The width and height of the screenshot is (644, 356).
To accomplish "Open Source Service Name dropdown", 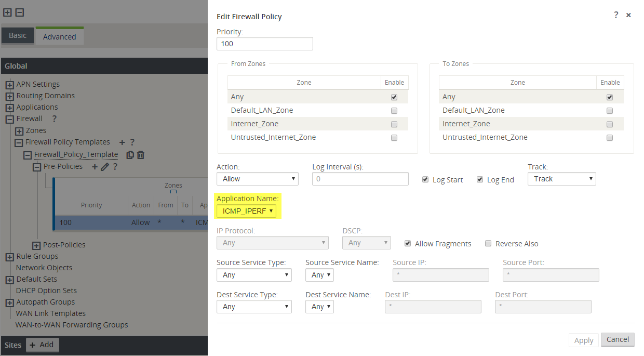I will click(319, 275).
